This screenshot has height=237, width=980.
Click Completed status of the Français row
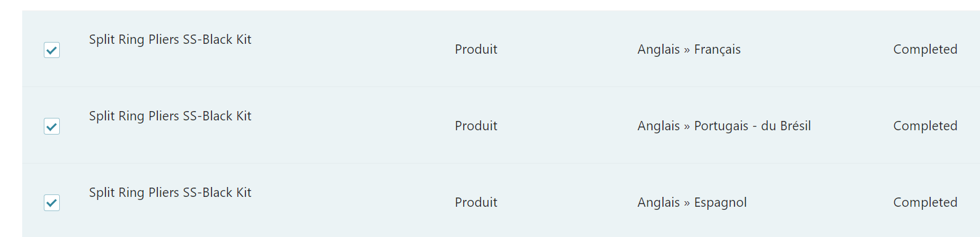[x=925, y=50]
